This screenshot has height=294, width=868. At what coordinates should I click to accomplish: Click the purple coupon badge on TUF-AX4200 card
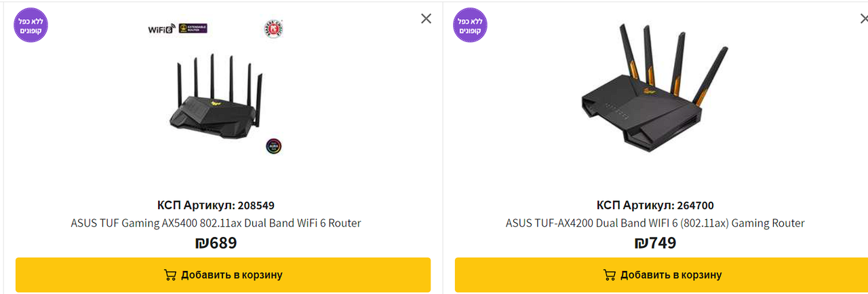(470, 26)
